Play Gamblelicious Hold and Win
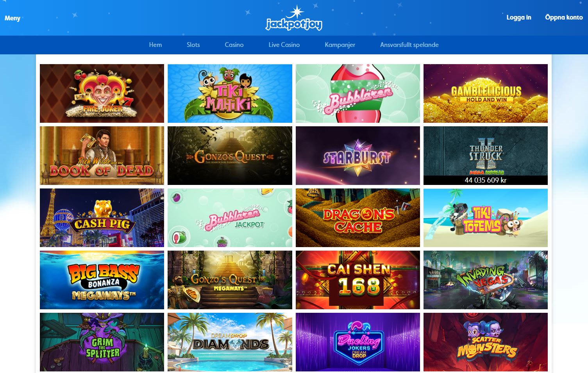This screenshot has height=373, width=588. (x=486, y=93)
